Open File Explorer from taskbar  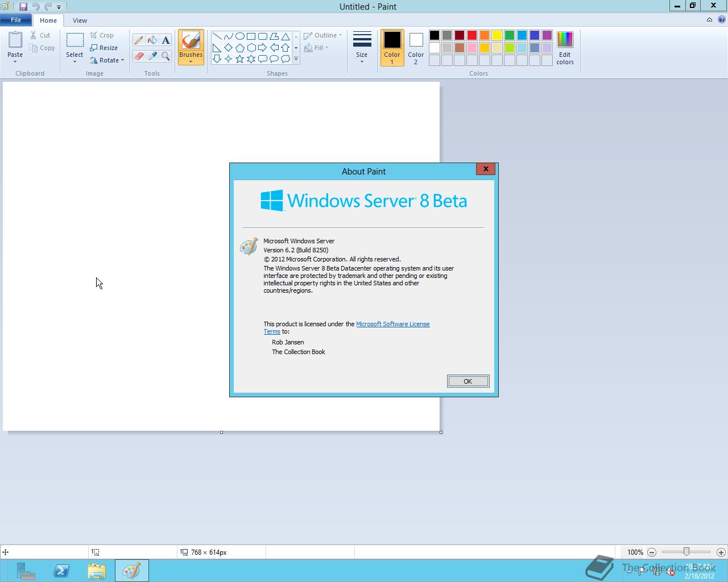[x=97, y=571]
